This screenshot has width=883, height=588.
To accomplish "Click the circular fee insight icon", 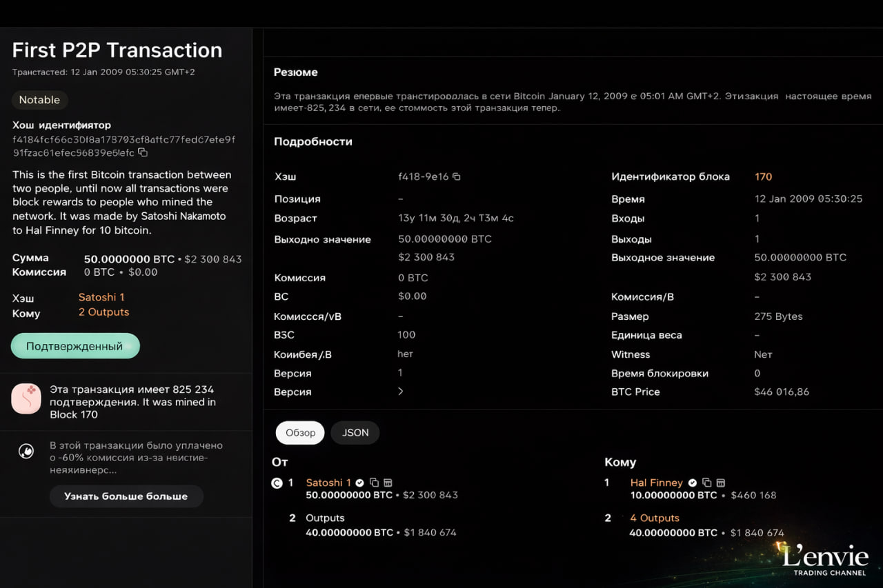I will click(26, 452).
